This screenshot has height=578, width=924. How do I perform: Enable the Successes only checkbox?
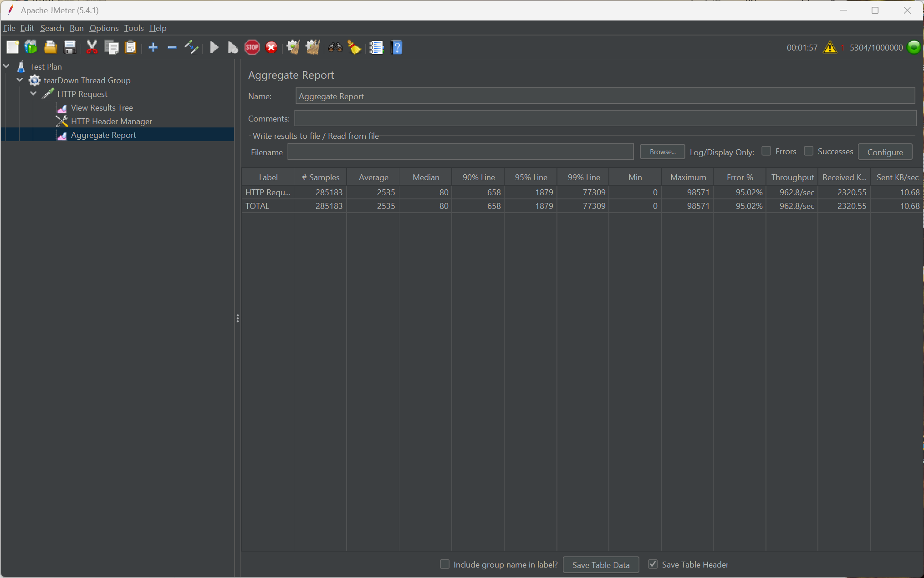[809, 151]
